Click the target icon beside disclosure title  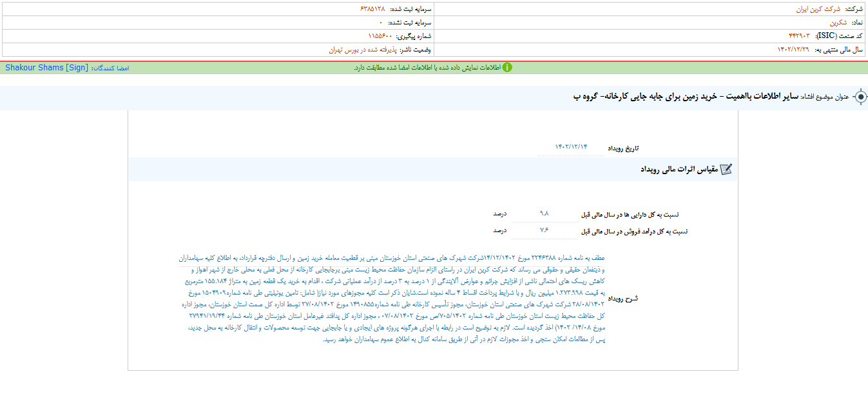[x=860, y=97]
